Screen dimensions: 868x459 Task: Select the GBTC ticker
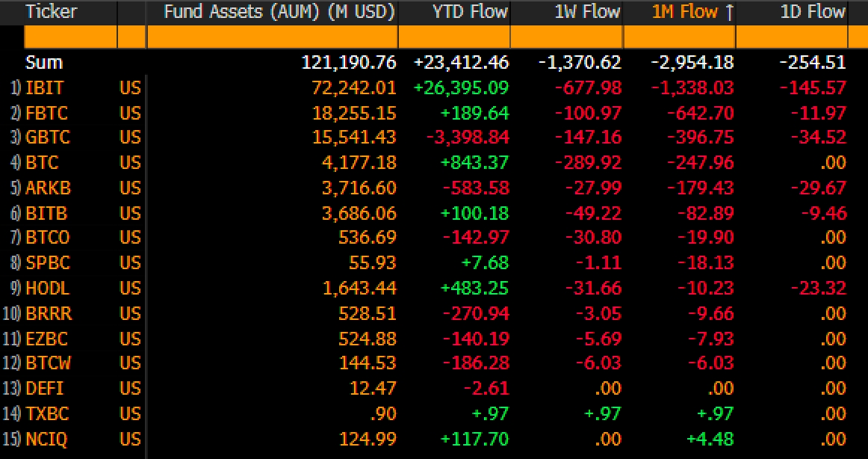click(47, 138)
